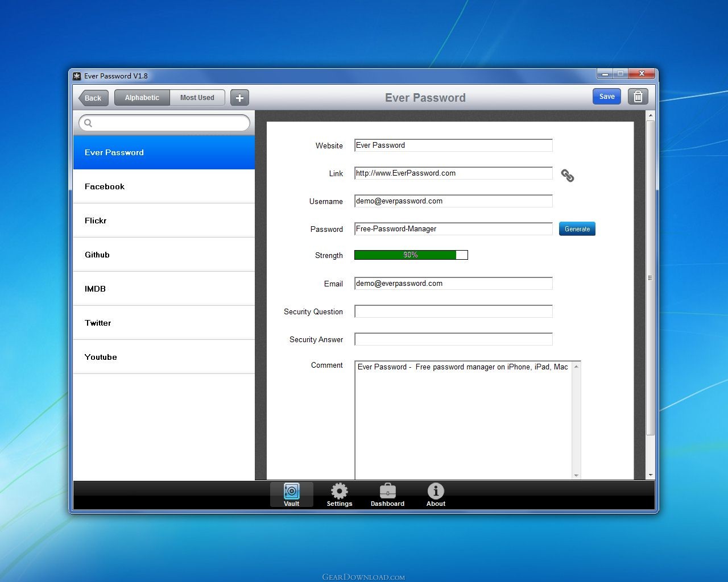
Task: Save the current entry
Action: (607, 97)
